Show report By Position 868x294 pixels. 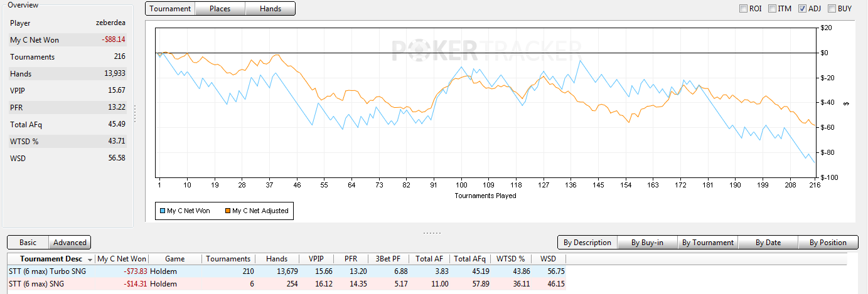[828, 243]
